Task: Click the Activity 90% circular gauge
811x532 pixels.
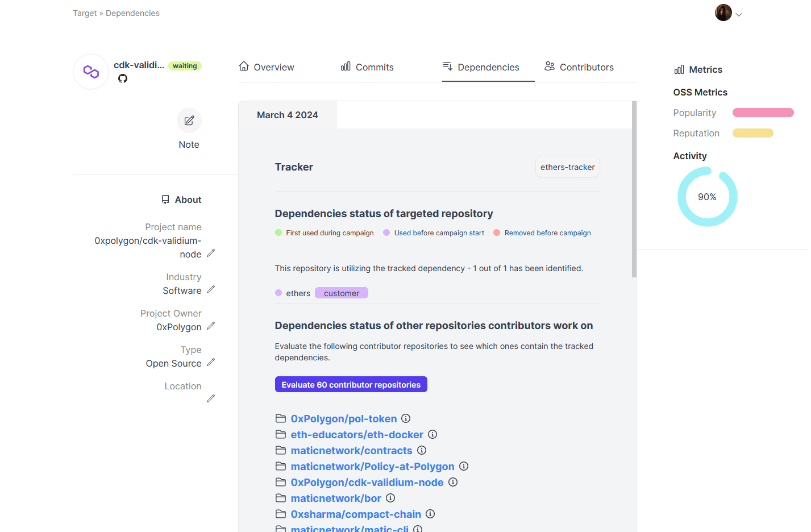Action: point(708,197)
